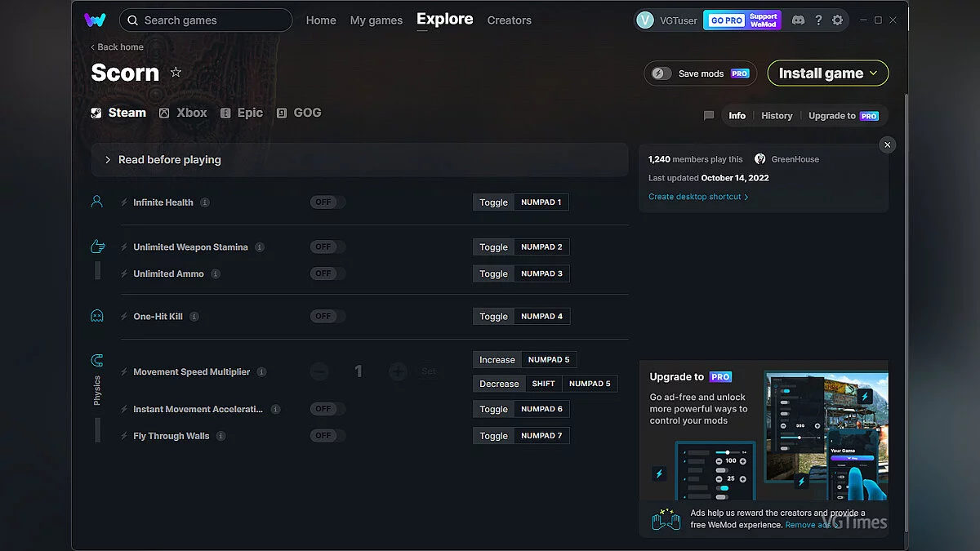Viewport: 980px width, 551px height.
Task: Enable Fly Through Walls
Action: point(327,435)
